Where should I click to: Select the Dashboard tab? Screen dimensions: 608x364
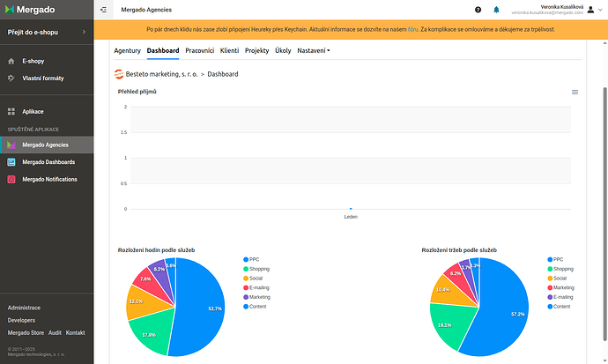163,51
